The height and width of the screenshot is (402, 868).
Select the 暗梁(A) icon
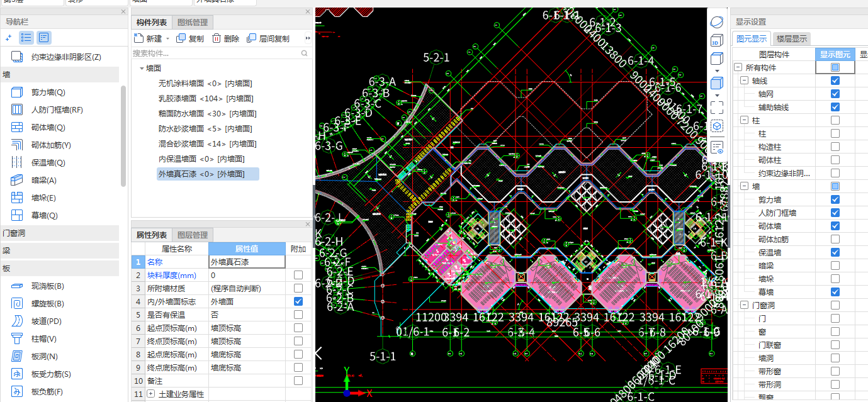pos(17,181)
